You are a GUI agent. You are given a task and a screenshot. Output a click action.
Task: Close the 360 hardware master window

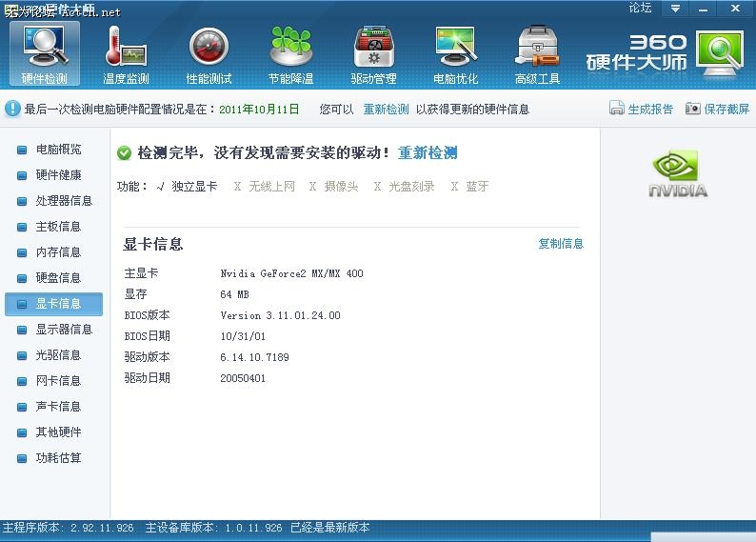coord(735,9)
